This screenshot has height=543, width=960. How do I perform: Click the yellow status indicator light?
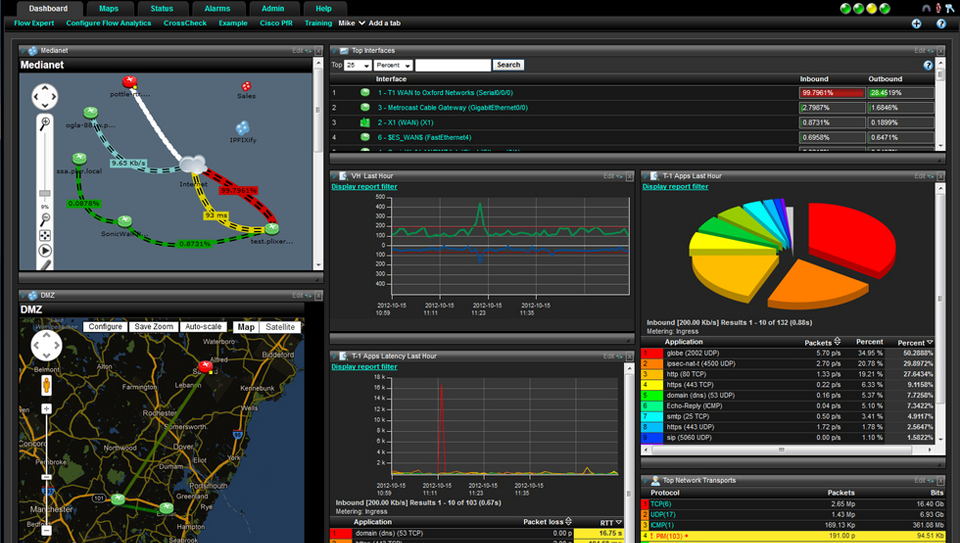click(x=872, y=9)
